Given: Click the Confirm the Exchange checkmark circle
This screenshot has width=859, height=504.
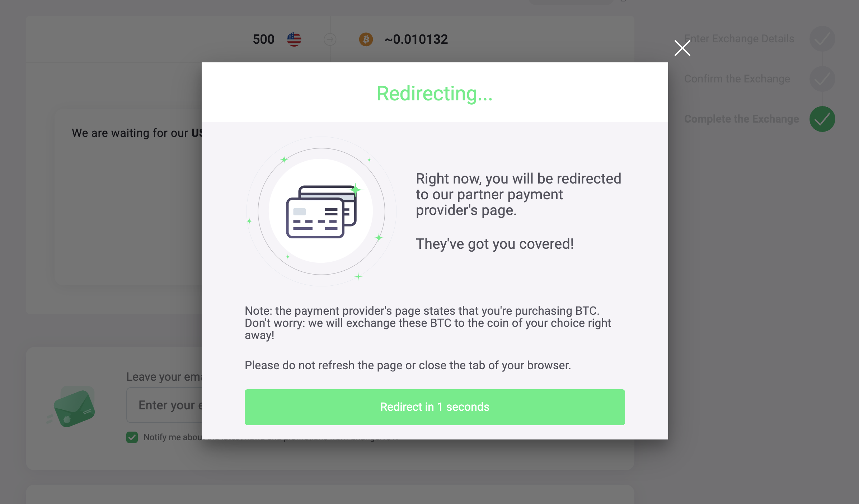Looking at the screenshot, I should (822, 79).
